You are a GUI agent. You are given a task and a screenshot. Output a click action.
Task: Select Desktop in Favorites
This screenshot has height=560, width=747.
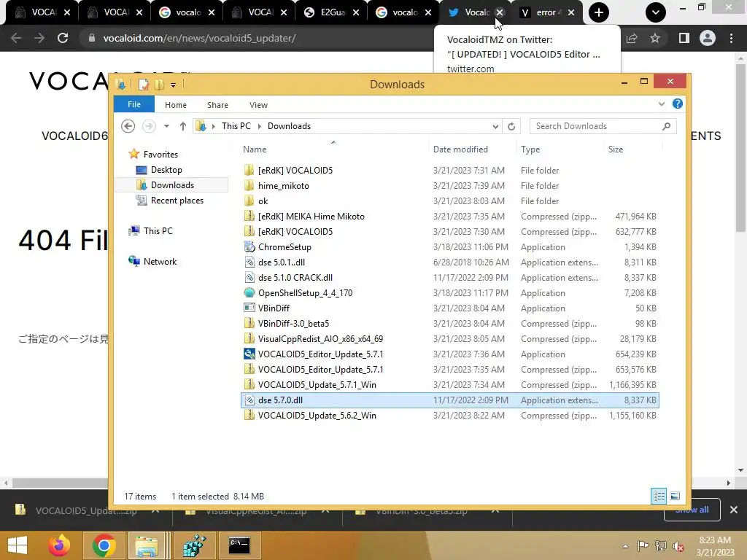pyautogui.click(x=166, y=169)
